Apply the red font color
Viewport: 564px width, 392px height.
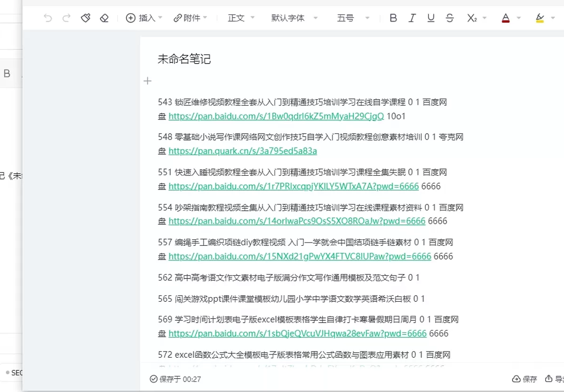coord(505,18)
